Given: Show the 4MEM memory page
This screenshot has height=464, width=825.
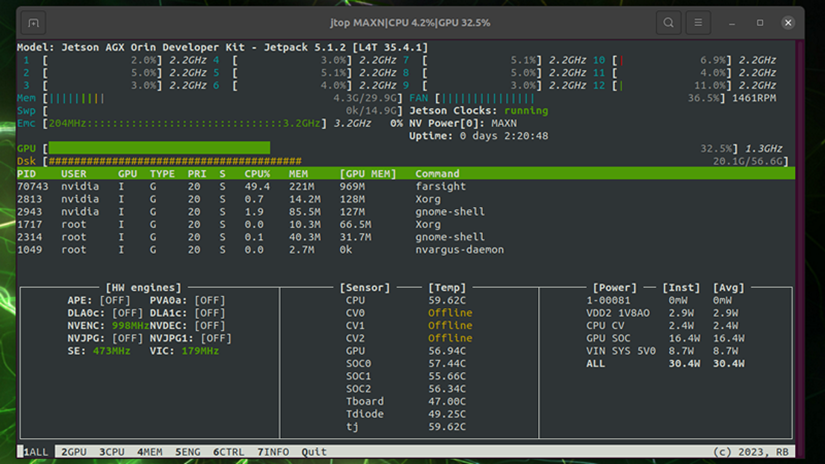Looking at the screenshot, I should 150,452.
